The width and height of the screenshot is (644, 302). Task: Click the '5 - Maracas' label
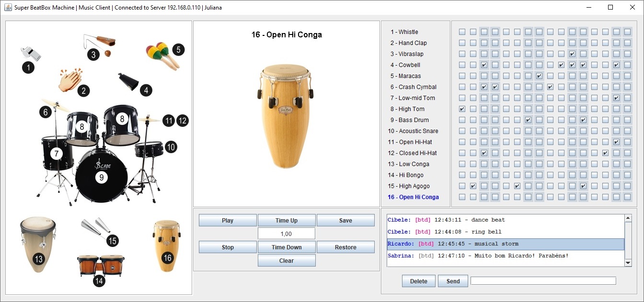coord(406,76)
